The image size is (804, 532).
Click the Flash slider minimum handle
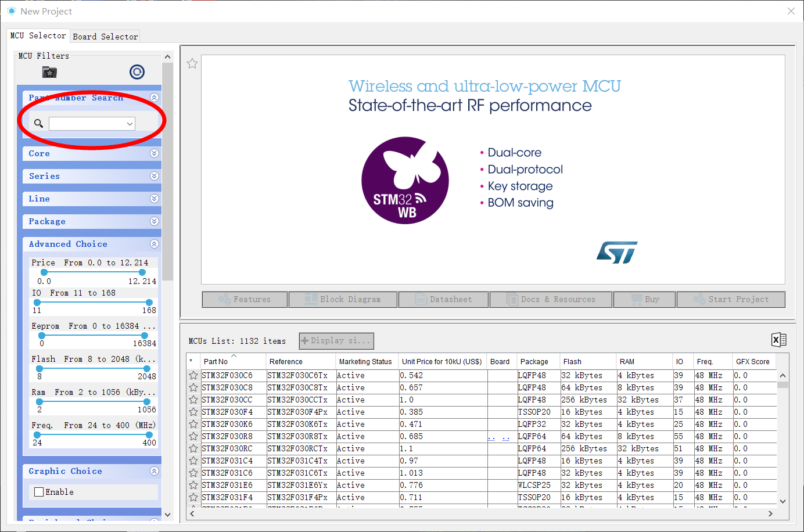tap(40, 368)
